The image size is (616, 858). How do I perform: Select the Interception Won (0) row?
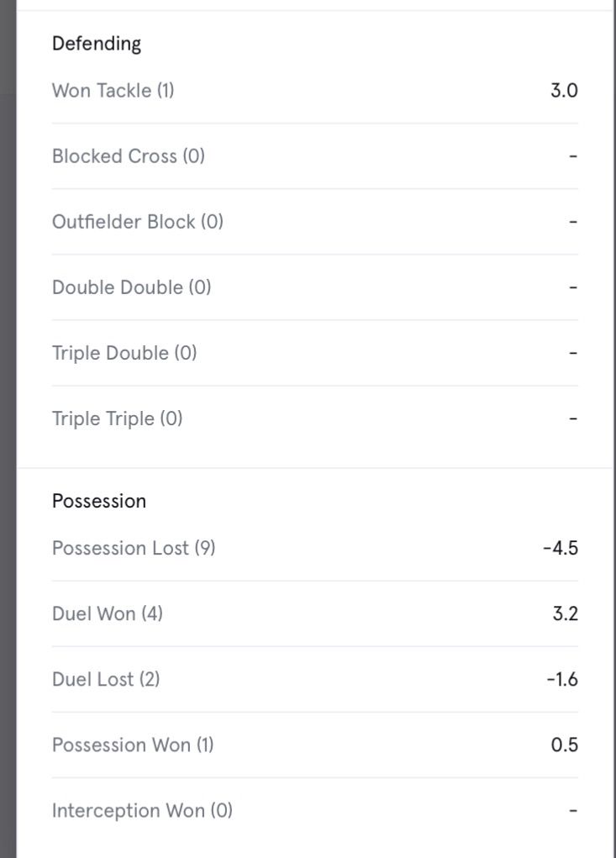click(x=142, y=811)
